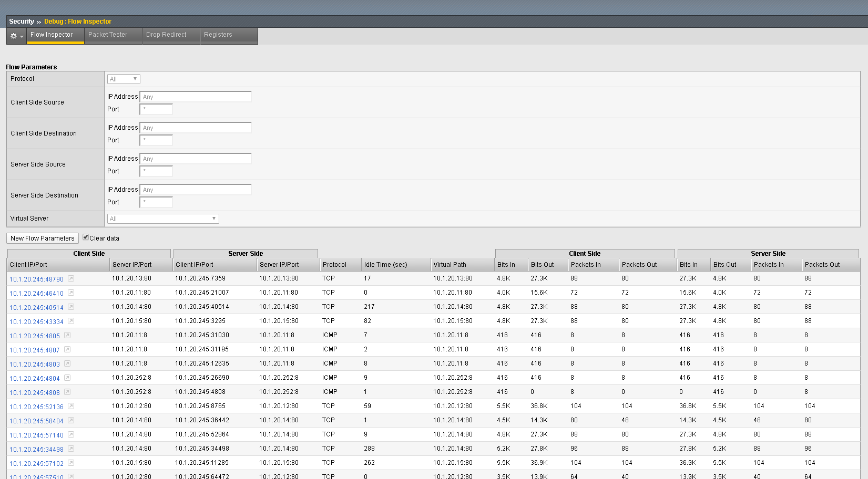Focus Client Side Source IP Address field
868x479 pixels.
(x=196, y=97)
